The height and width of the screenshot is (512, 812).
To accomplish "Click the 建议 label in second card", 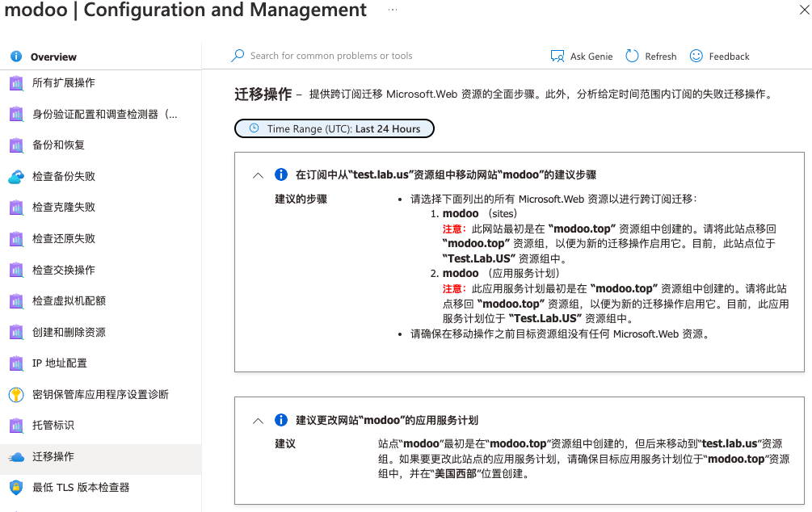I will [x=285, y=444].
